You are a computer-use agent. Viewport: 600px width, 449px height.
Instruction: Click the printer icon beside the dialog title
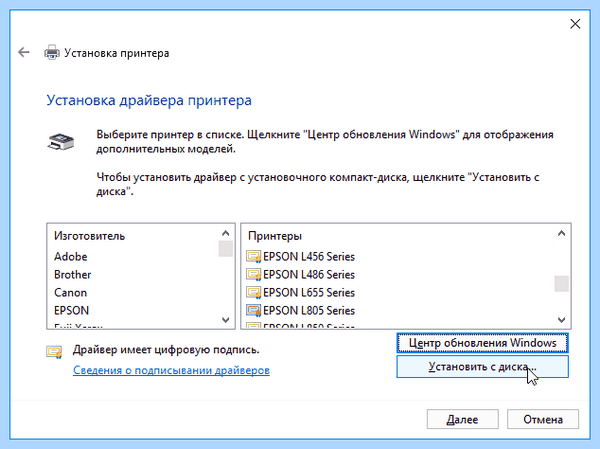(52, 52)
